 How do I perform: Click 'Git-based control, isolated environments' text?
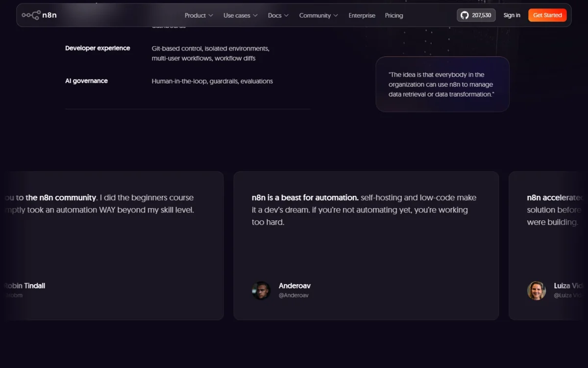(210, 49)
